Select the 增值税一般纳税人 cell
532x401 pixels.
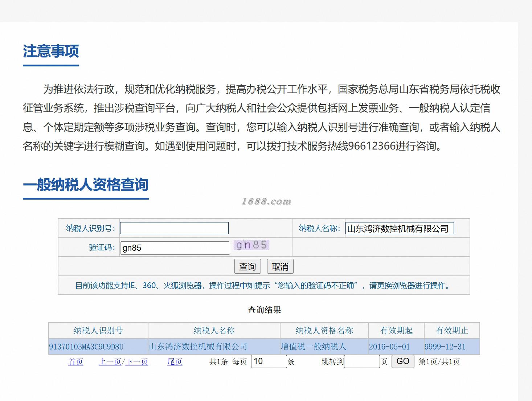(x=324, y=347)
